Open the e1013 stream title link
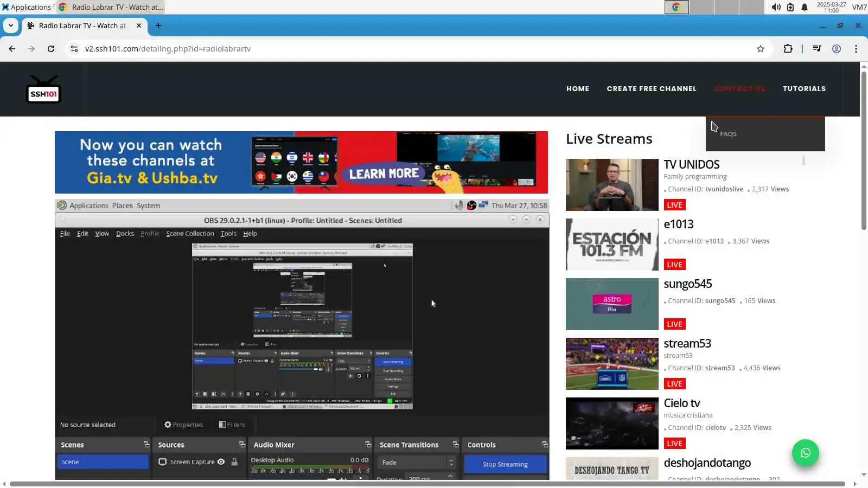Image resolution: width=868 pixels, height=488 pixels. [x=678, y=224]
